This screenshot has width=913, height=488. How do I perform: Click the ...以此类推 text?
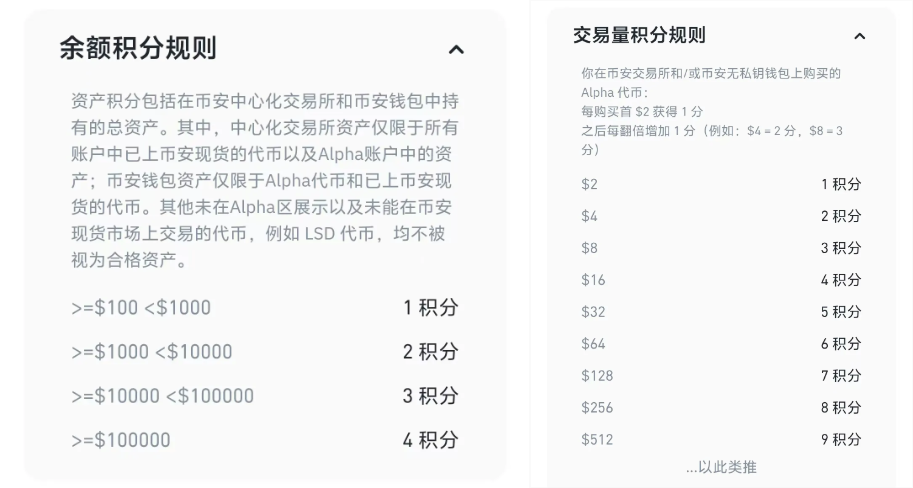721,467
